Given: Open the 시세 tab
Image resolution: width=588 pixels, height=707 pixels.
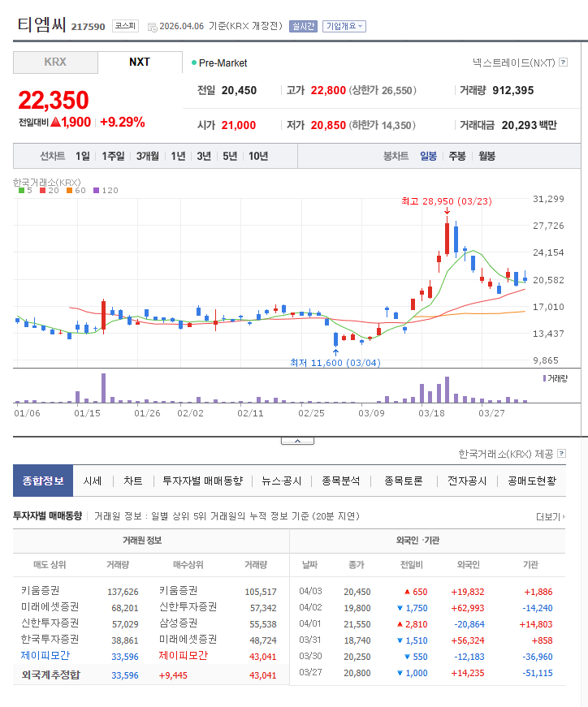Looking at the screenshot, I should click(x=93, y=481).
